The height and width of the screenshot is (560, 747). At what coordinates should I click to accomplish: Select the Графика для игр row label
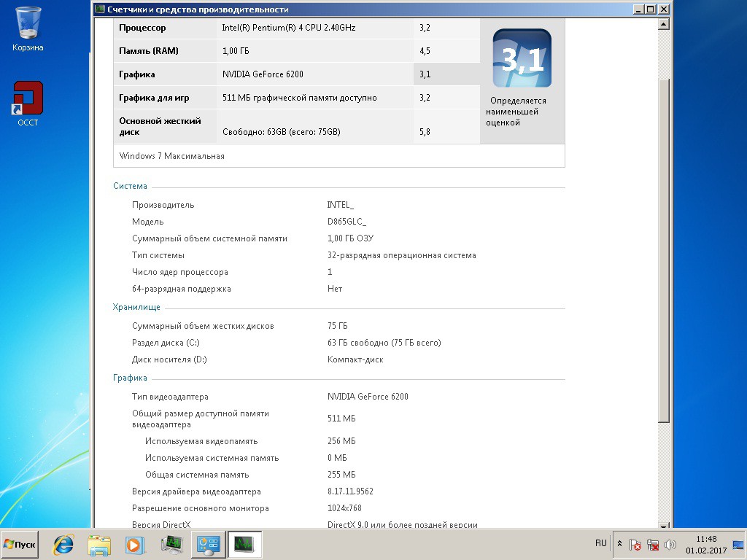154,98
